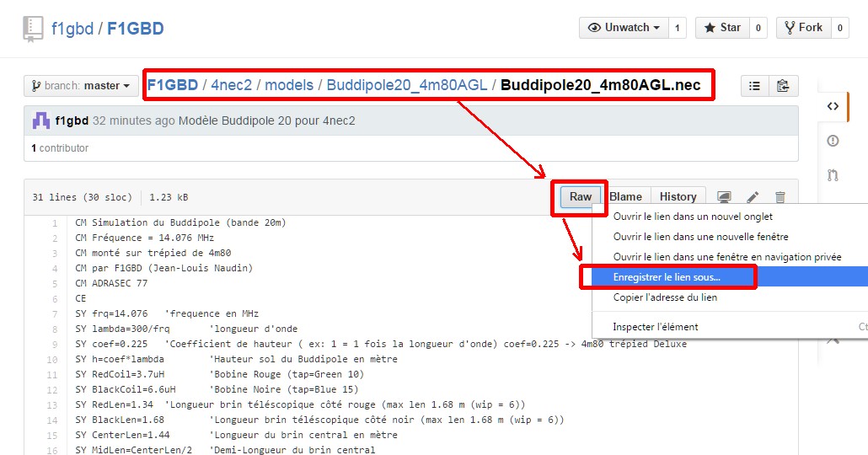
Task: Go to F1GBD root in breadcrumb
Action: point(173,85)
